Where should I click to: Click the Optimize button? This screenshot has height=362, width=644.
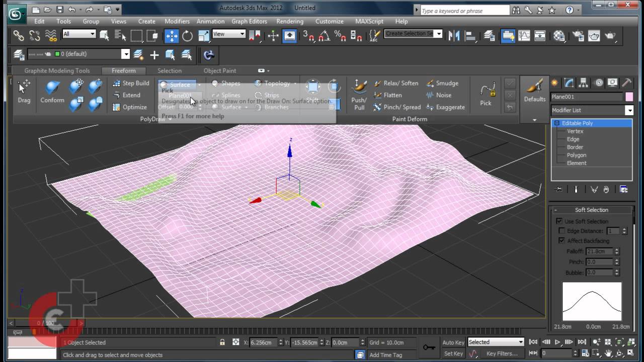pyautogui.click(x=129, y=107)
